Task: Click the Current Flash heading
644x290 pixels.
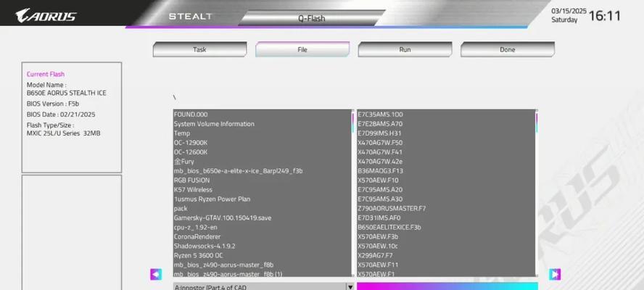Action: (46, 74)
